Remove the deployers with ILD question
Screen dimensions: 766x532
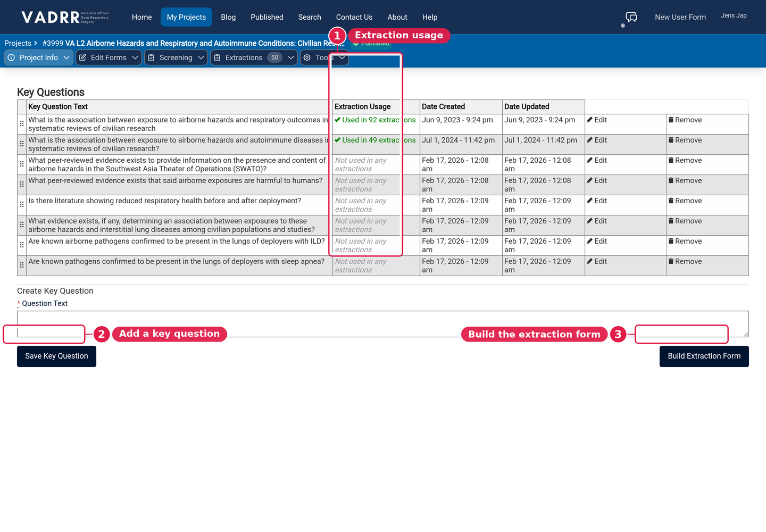point(685,241)
